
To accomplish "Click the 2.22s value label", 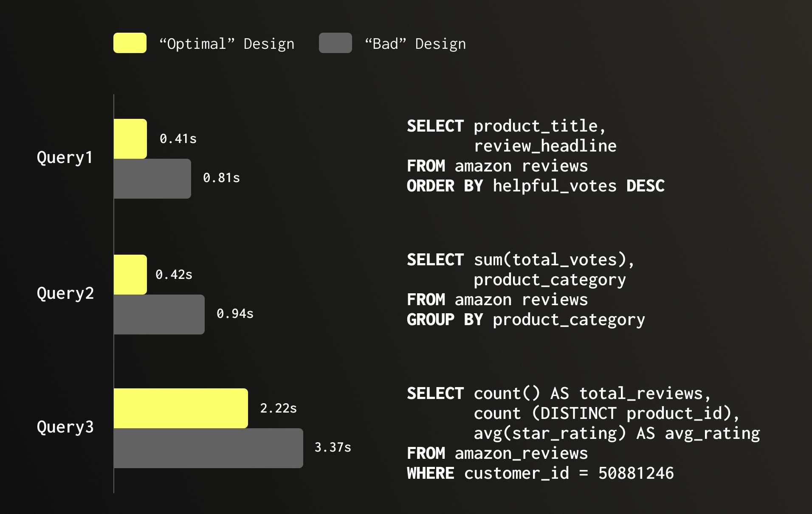I will pos(278,408).
